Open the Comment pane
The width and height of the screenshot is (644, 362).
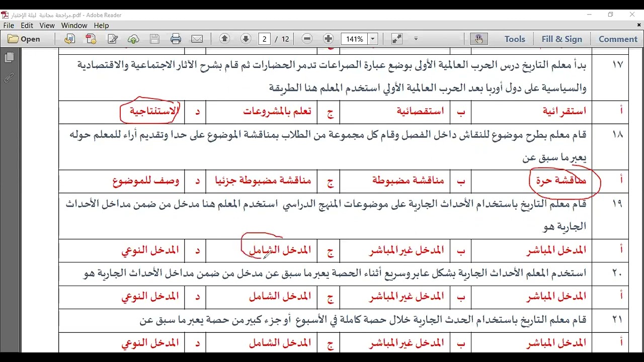pyautogui.click(x=618, y=39)
